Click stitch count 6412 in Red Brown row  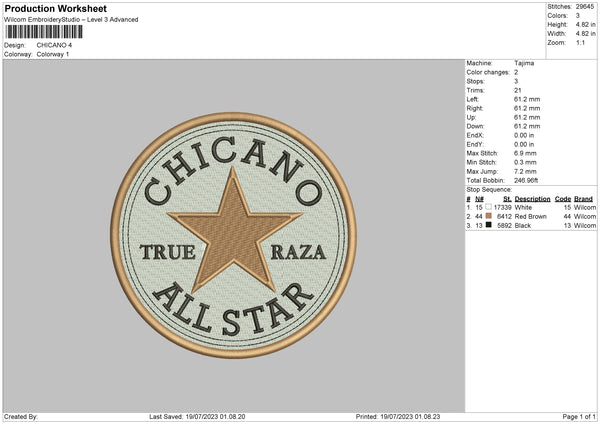tap(504, 217)
